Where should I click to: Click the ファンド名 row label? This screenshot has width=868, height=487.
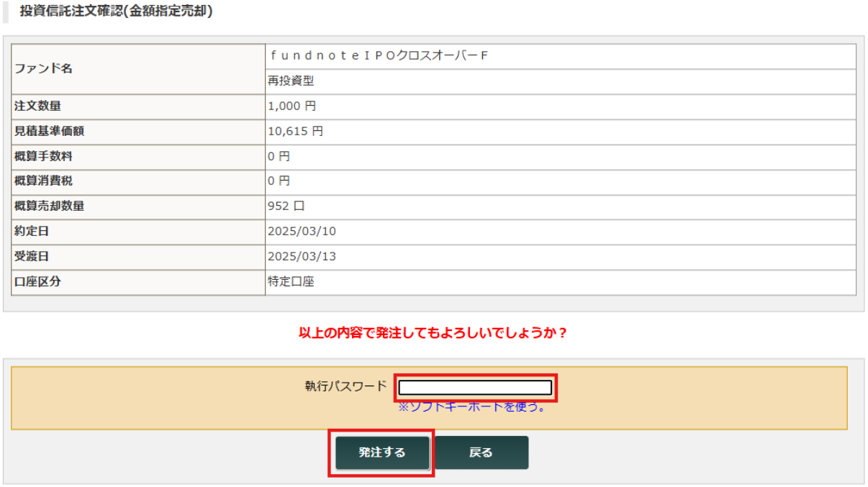pos(43,69)
